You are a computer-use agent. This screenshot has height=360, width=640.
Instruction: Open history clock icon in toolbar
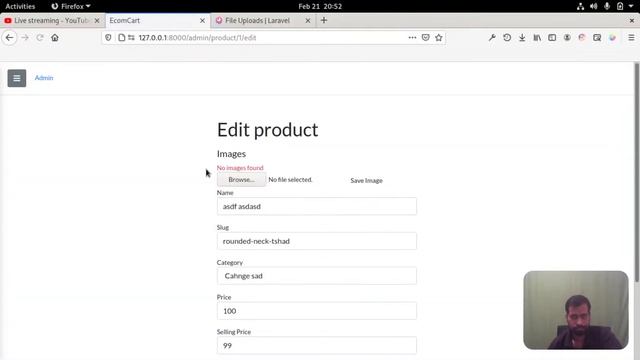[507, 38]
